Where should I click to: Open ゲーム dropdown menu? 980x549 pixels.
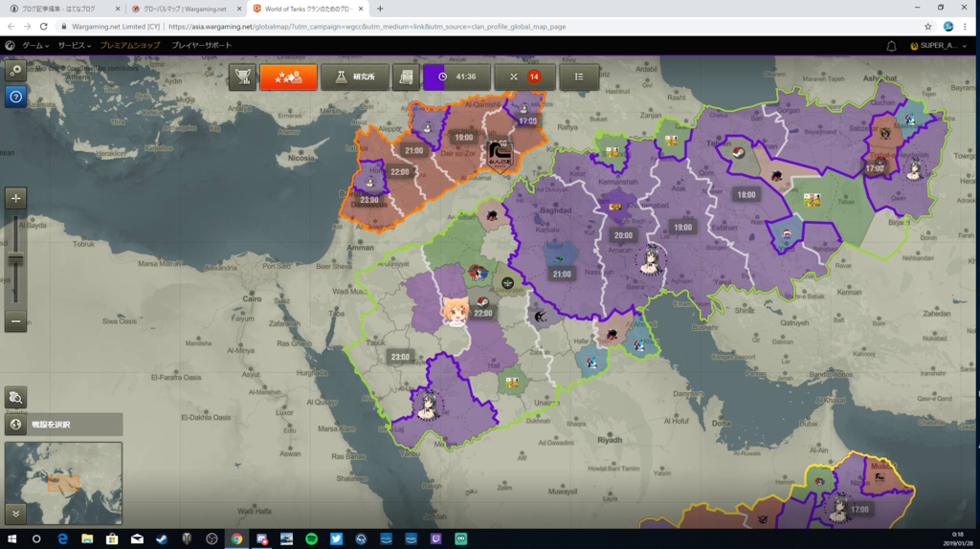tap(35, 46)
